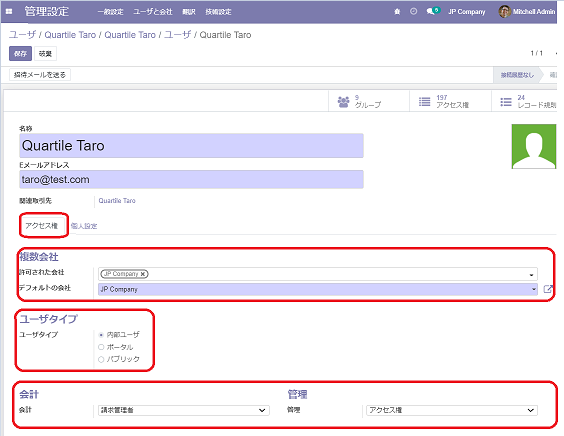Screen dimensions: 564x436
Task: Select the ポータル radio option
Action: pos(101,347)
